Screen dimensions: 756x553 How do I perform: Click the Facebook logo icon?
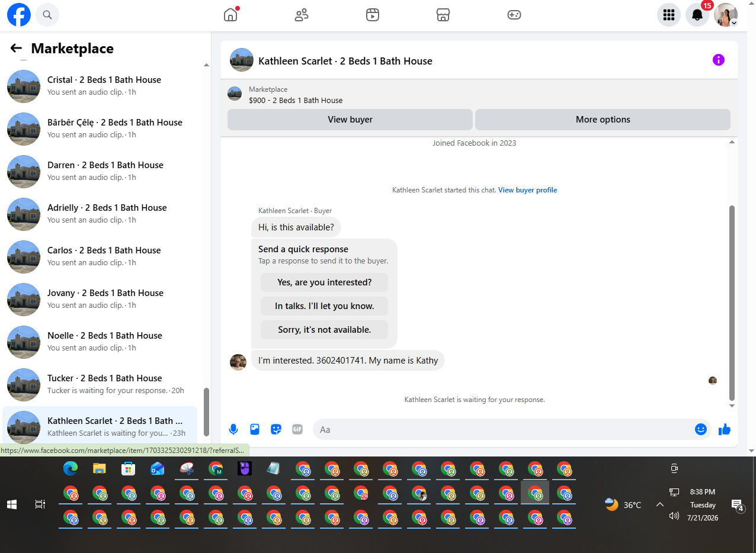pos(19,15)
